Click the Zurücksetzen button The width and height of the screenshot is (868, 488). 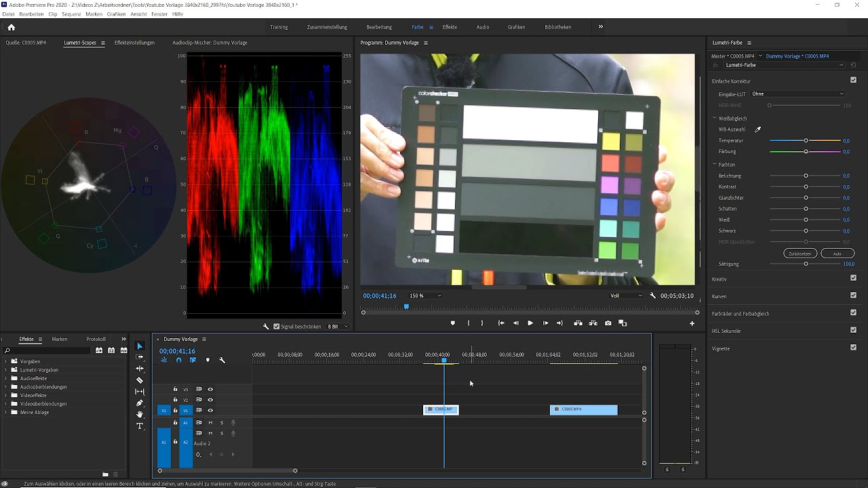point(800,253)
